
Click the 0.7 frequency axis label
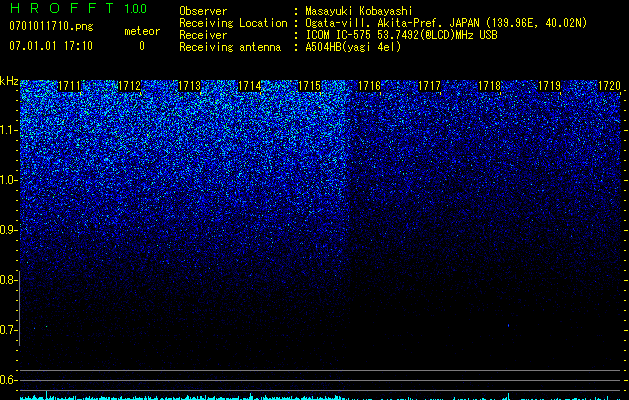click(9, 330)
